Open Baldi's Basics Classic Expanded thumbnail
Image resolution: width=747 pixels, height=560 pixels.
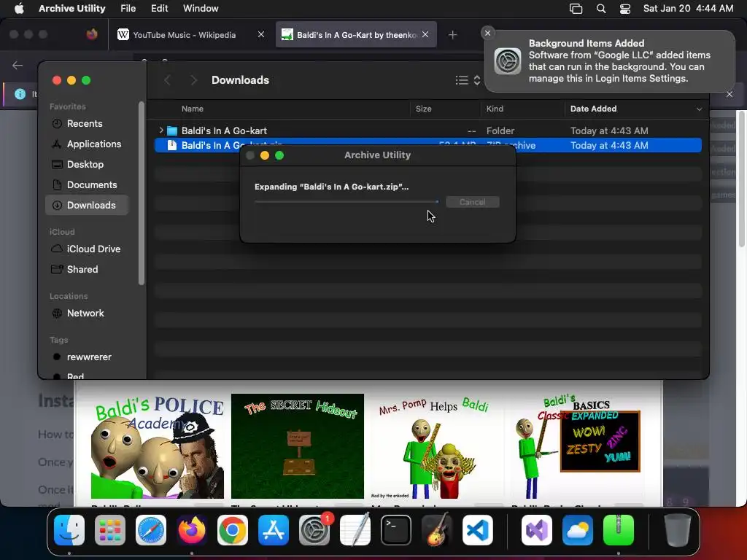coord(578,446)
